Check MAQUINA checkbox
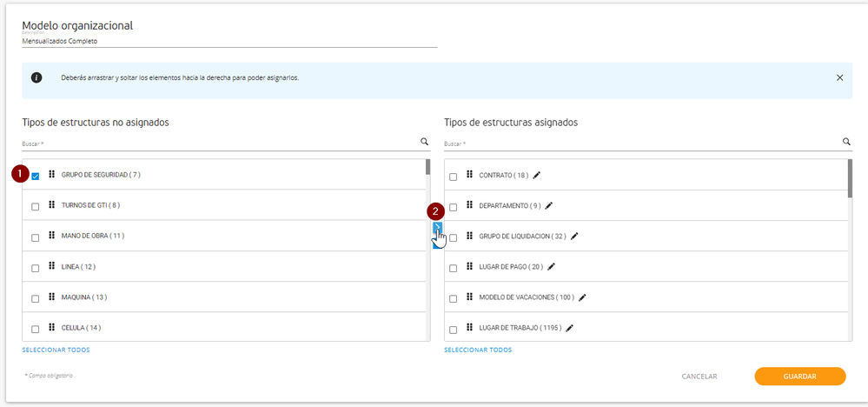This screenshot has height=407, width=868. (36, 298)
